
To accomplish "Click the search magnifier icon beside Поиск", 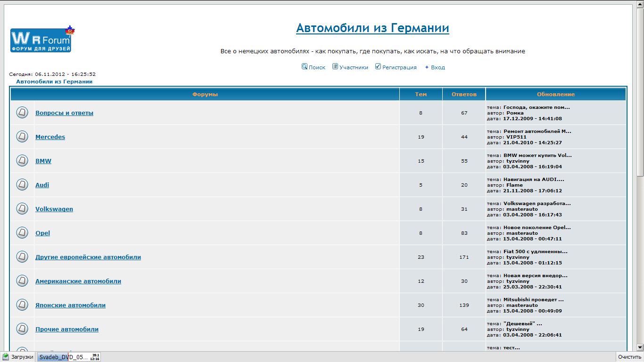I will click(305, 66).
